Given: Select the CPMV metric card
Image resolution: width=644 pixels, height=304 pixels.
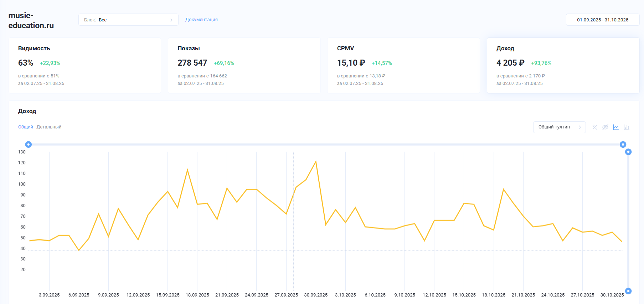Looking at the screenshot, I should pos(403,66).
